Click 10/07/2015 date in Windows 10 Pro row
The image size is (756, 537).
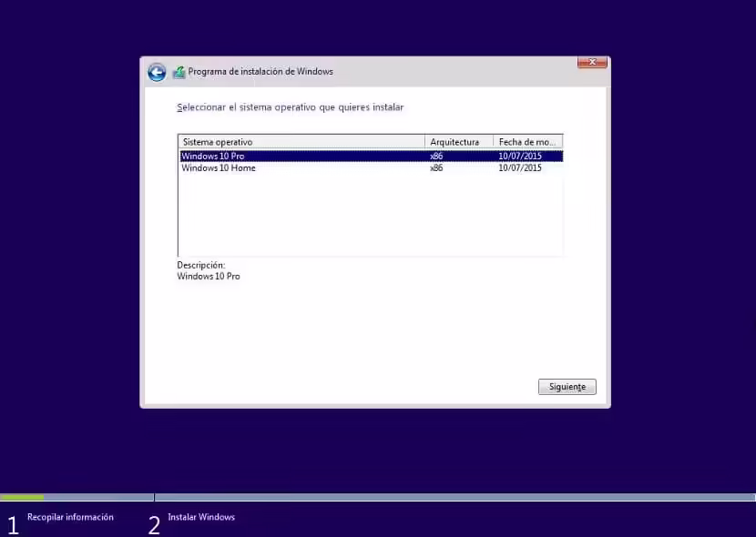point(520,156)
